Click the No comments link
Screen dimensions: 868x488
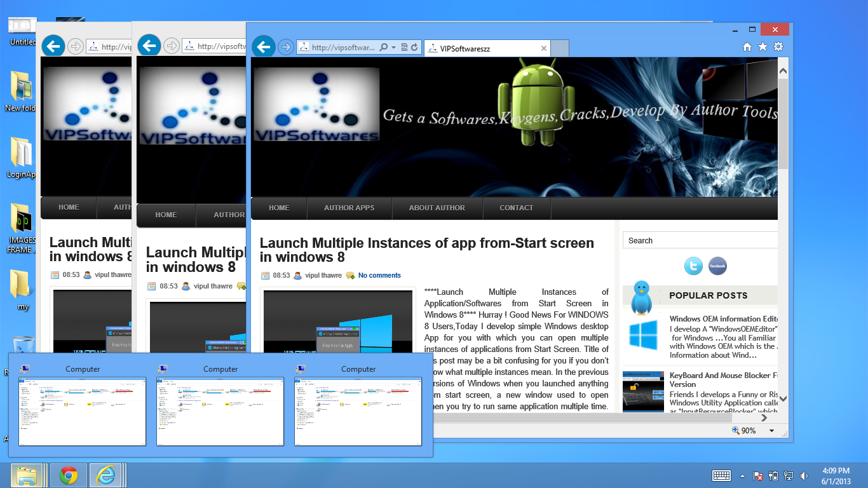click(x=379, y=275)
